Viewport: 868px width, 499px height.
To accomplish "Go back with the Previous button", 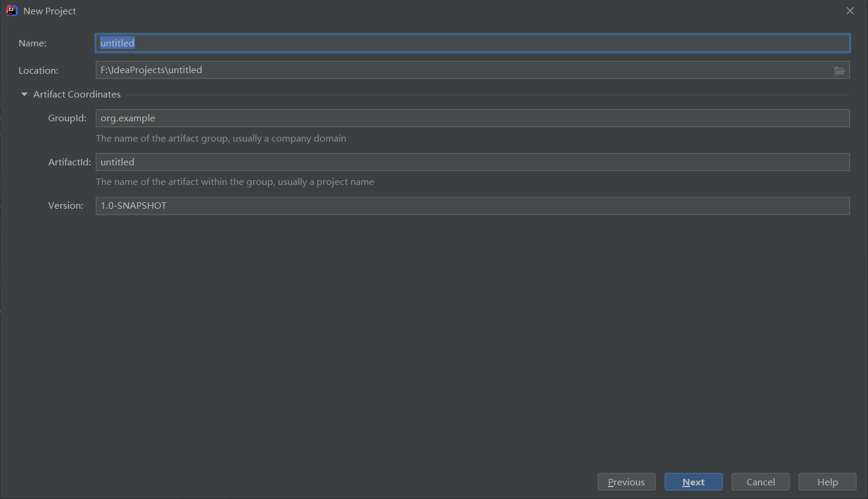I will 626,482.
